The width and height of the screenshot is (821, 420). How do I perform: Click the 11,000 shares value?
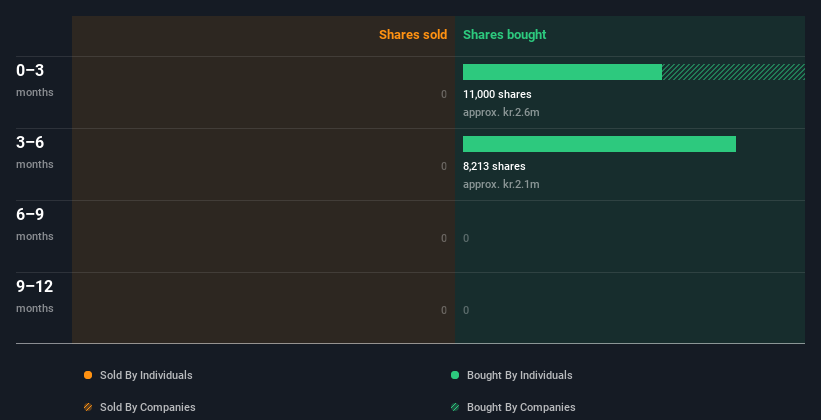(497, 94)
